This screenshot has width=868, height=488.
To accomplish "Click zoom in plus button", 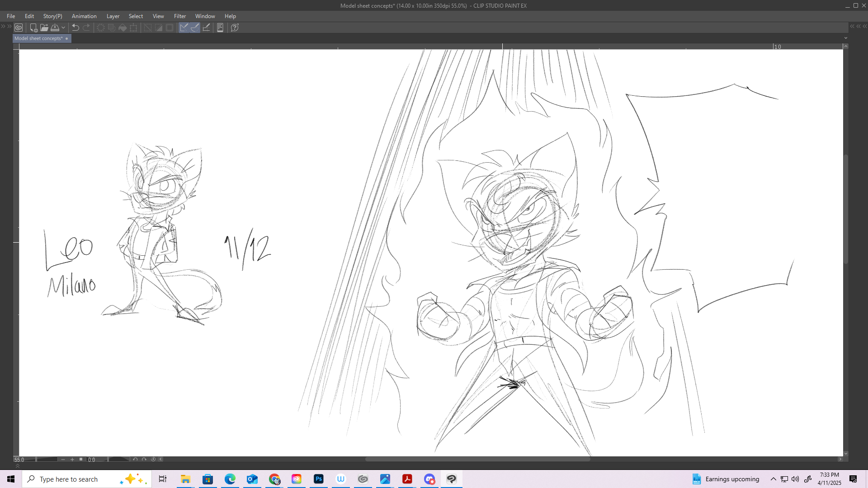I will 72,459.
